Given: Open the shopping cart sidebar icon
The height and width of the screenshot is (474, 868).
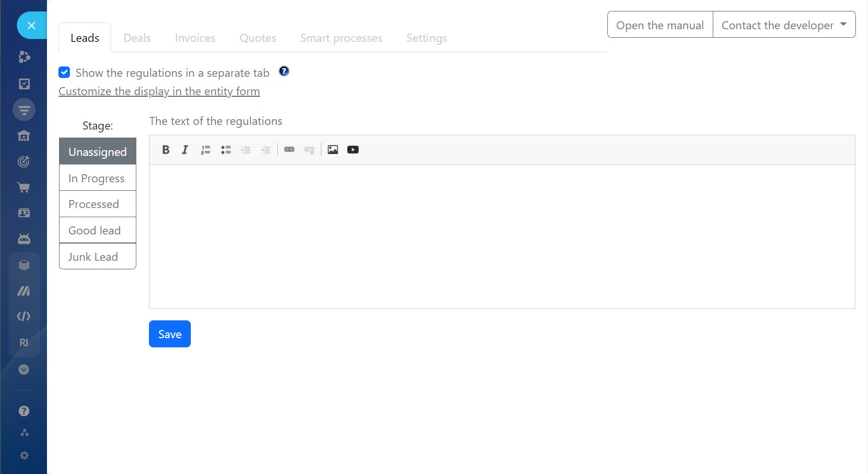Looking at the screenshot, I should [x=23, y=187].
